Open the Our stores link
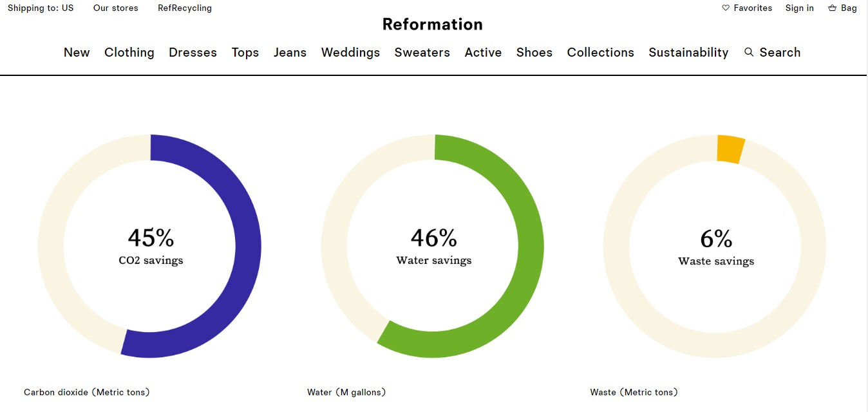 [116, 8]
